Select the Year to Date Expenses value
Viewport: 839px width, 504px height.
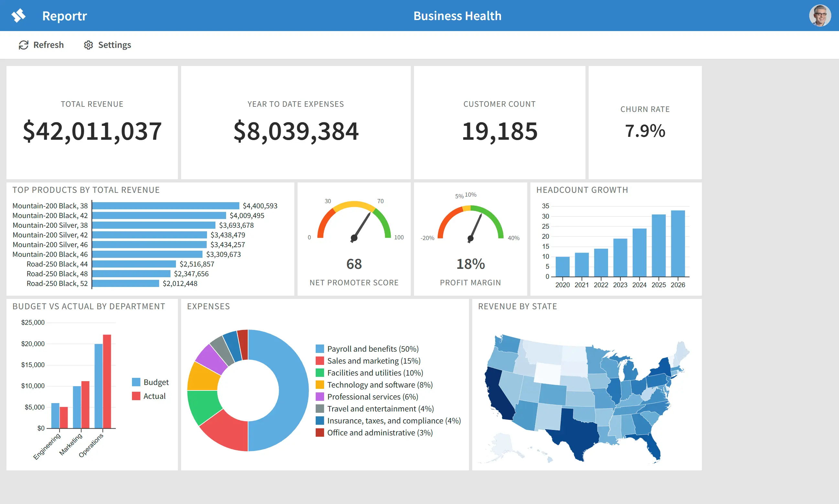pyautogui.click(x=296, y=131)
